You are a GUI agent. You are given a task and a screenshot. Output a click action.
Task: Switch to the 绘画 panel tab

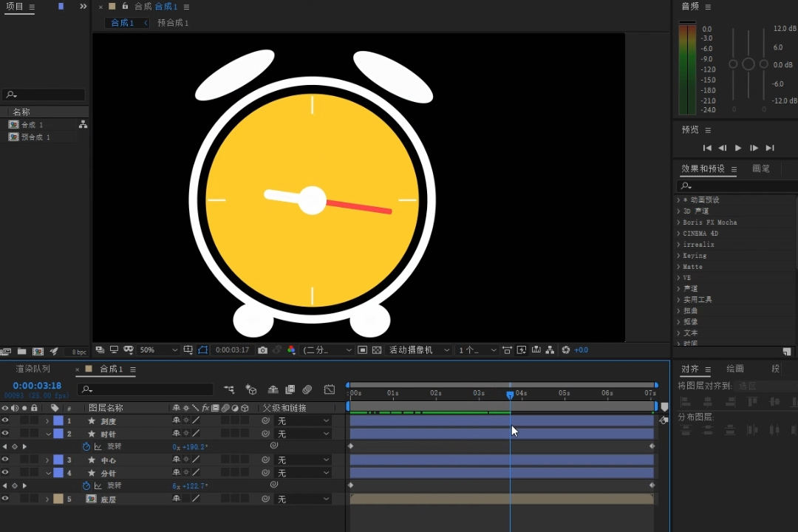735,369
